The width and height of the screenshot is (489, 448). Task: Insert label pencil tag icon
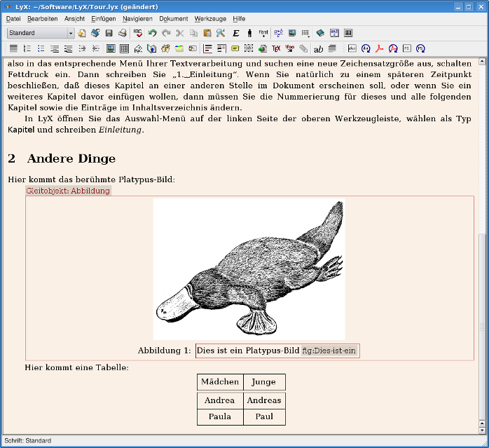pyautogui.click(x=138, y=48)
